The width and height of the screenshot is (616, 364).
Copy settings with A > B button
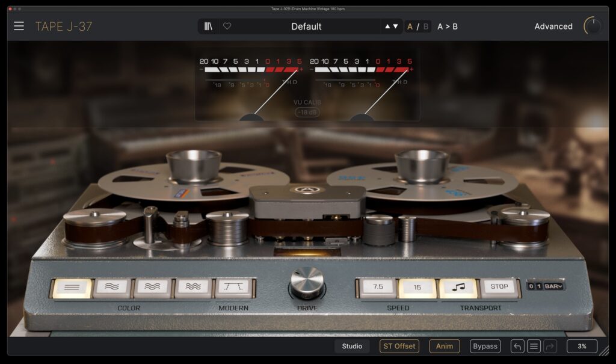click(x=447, y=26)
